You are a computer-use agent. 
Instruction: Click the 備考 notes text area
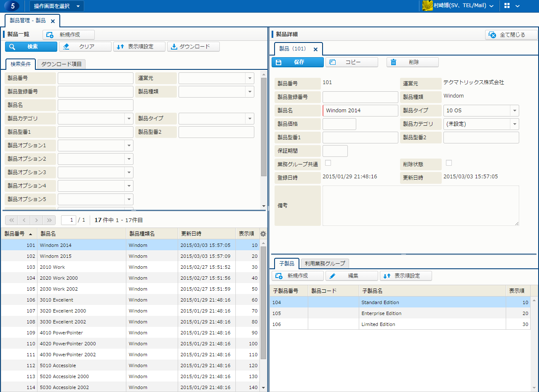[x=420, y=206]
